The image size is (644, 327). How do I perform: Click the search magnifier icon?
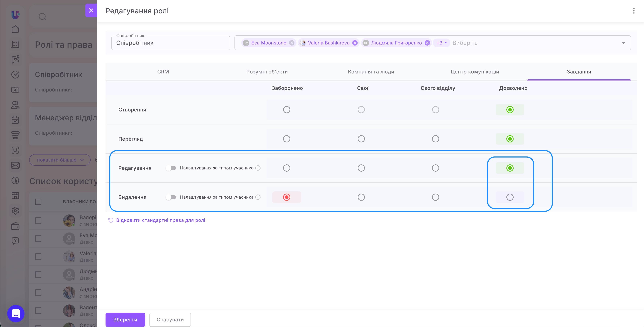click(42, 17)
